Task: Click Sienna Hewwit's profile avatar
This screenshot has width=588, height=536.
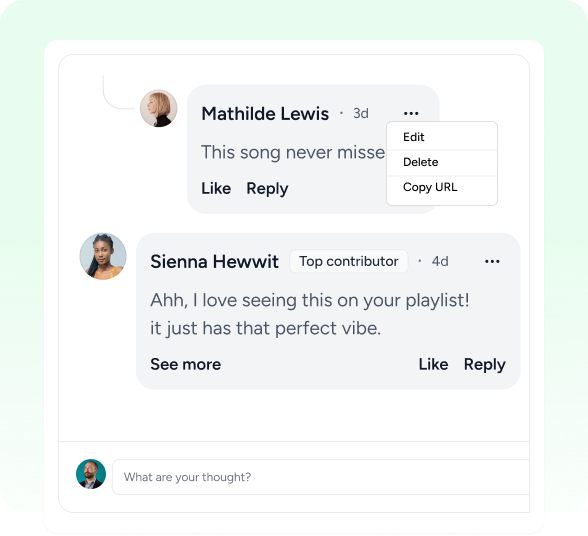Action: [x=103, y=256]
